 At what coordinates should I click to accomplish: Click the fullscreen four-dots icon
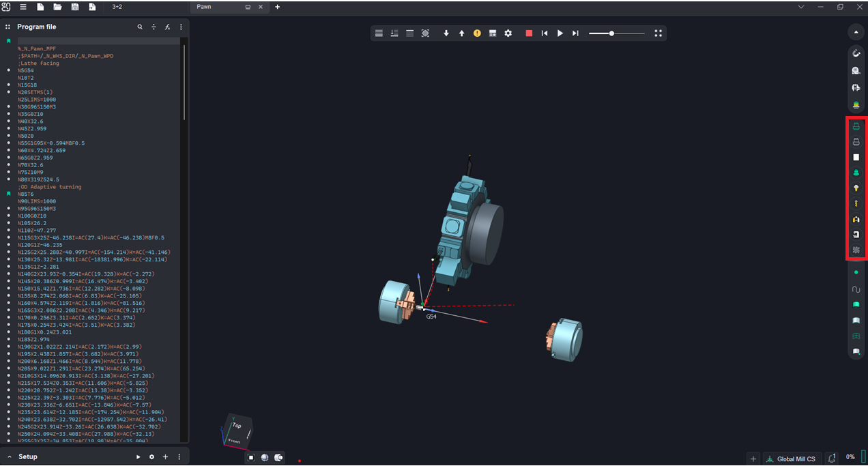[x=658, y=33]
